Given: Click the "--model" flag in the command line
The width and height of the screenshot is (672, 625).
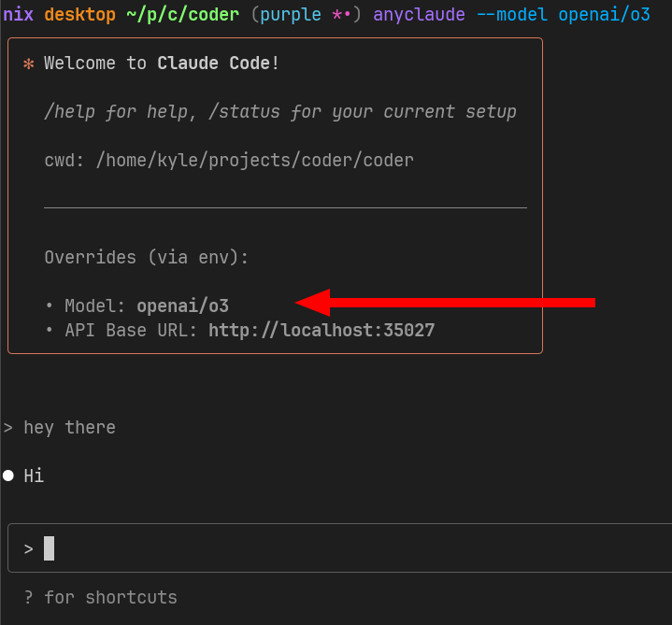Looking at the screenshot, I should pos(512,15).
